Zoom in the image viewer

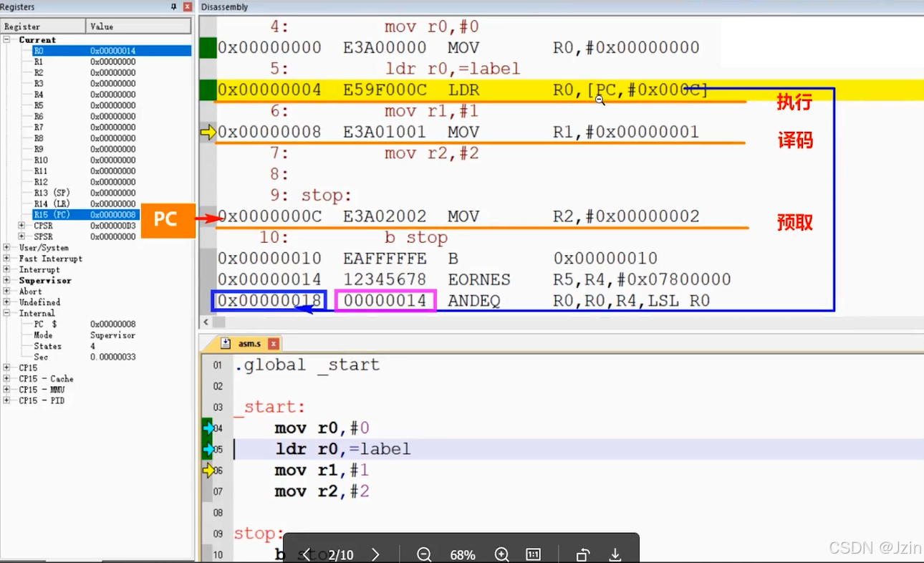pos(501,554)
